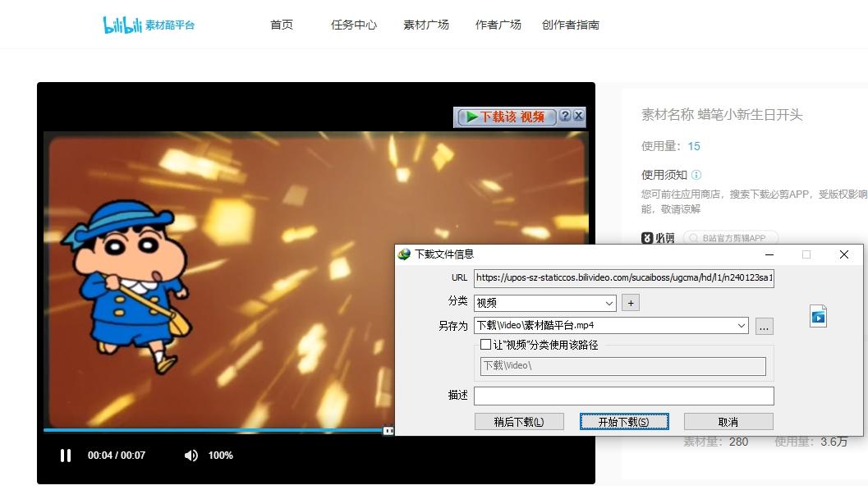Screen dimensions: 868x490
Task: Click the usage count 15
Action: (694, 146)
